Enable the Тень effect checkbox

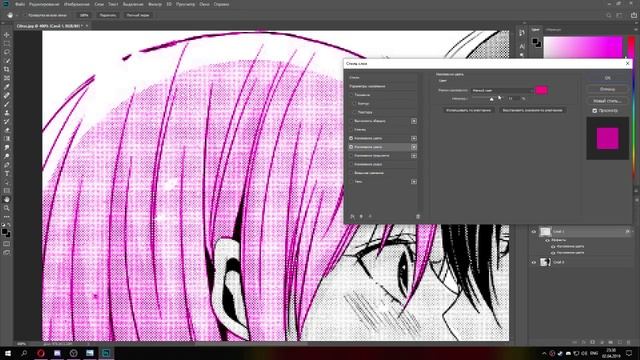click(x=351, y=182)
